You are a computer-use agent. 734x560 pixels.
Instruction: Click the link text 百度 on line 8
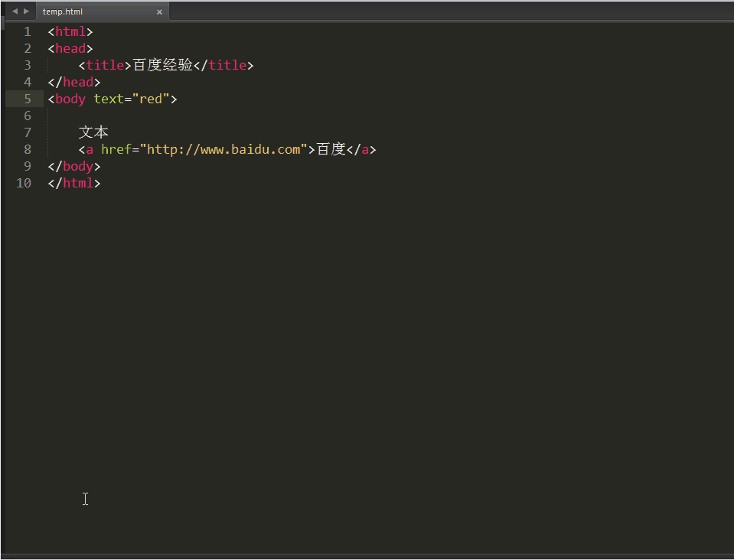tap(331, 149)
